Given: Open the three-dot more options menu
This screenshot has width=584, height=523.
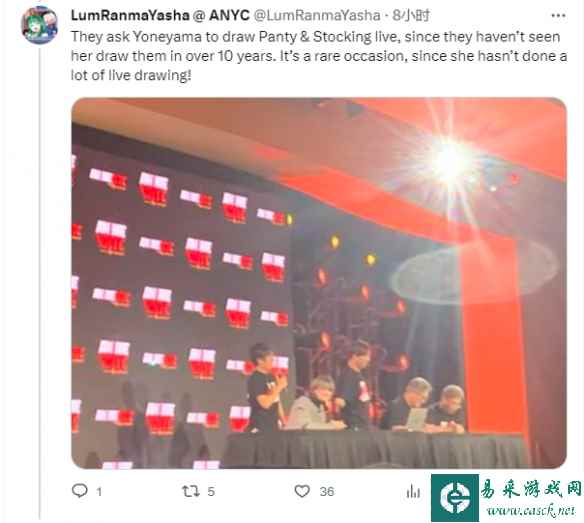Looking at the screenshot, I should click(x=558, y=16).
